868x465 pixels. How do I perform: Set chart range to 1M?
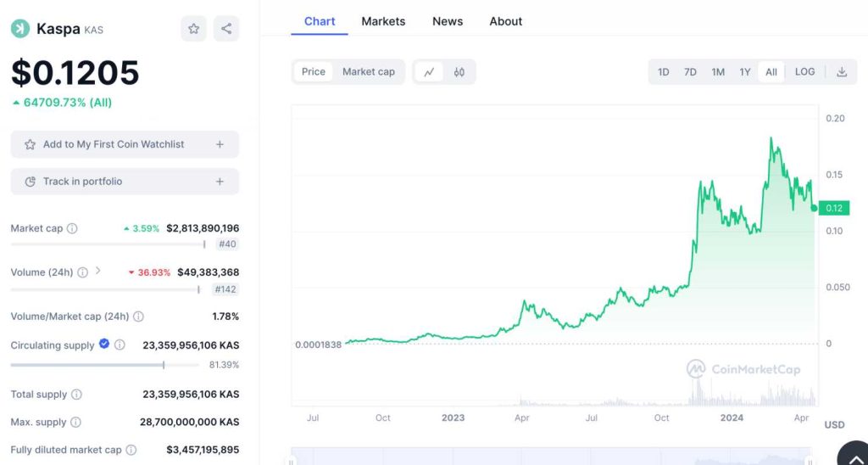tap(718, 72)
